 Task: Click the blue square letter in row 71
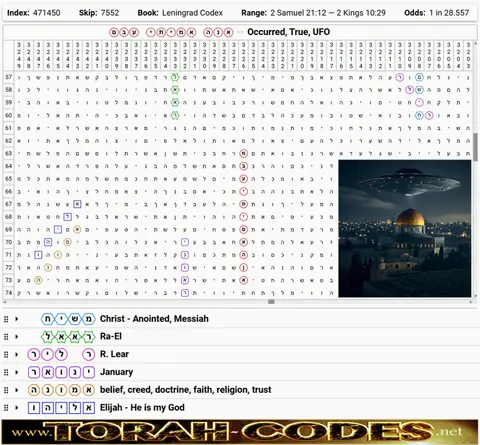pyautogui.click(x=38, y=255)
